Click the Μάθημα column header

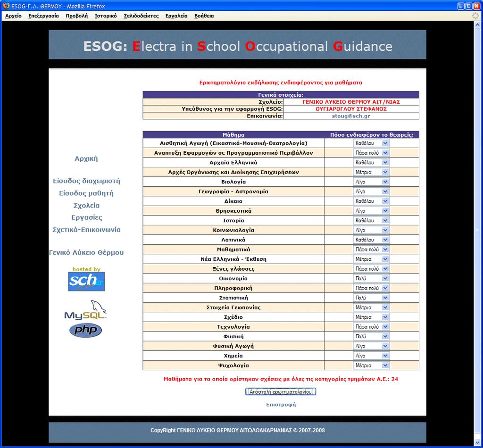pyautogui.click(x=233, y=134)
